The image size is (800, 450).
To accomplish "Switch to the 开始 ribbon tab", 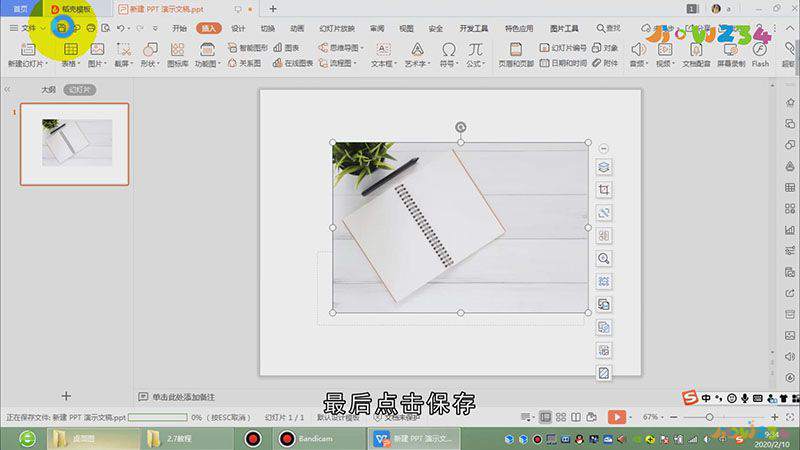I will (x=179, y=29).
